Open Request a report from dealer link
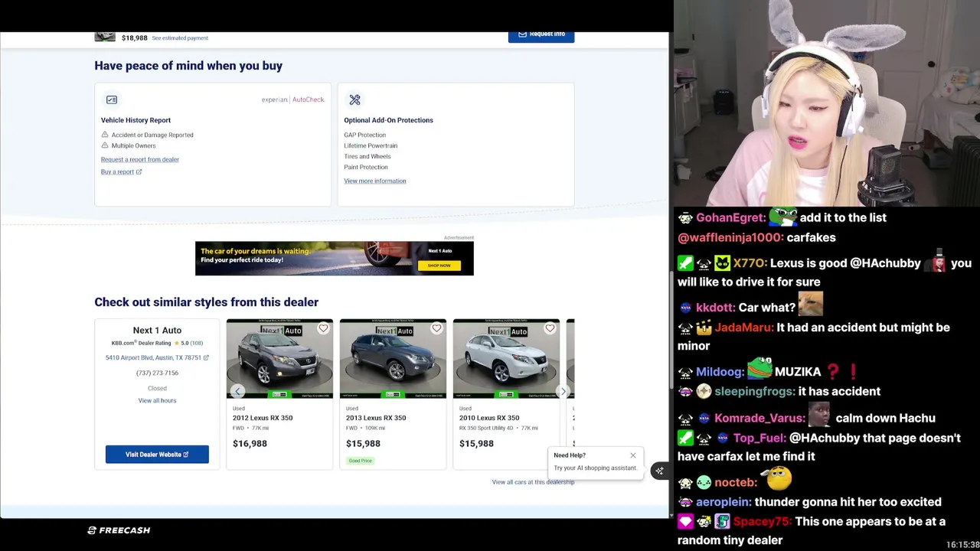This screenshot has width=980, height=551. click(140, 159)
